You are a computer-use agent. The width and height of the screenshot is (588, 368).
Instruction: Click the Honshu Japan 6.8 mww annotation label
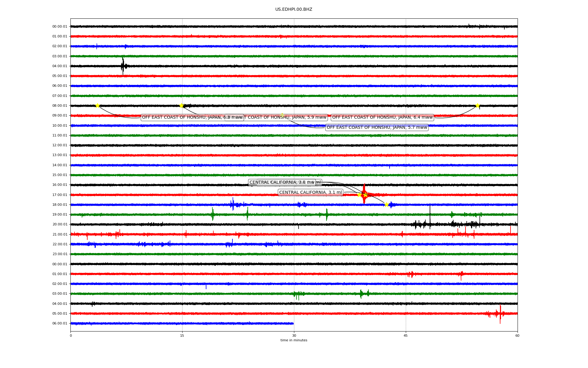coord(184,117)
